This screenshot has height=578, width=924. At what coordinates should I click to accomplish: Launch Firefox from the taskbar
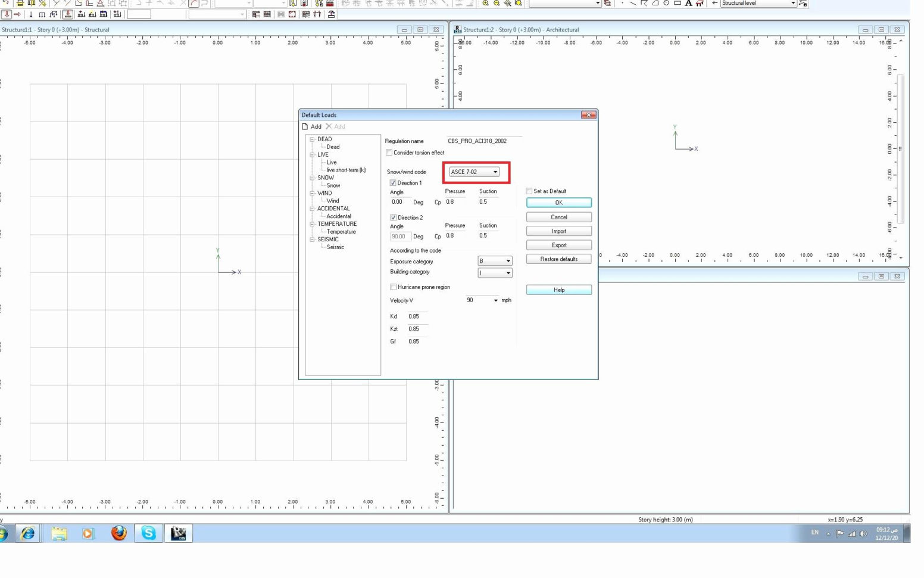click(x=118, y=533)
